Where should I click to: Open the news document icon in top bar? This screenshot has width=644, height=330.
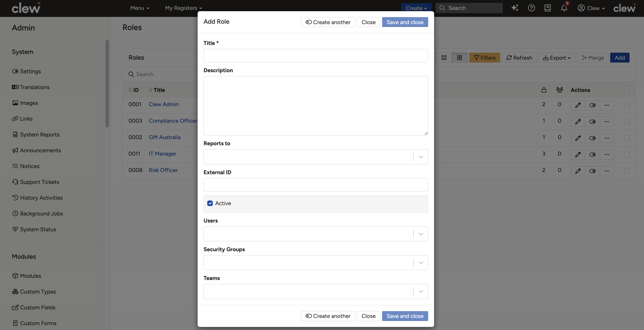coord(547,8)
